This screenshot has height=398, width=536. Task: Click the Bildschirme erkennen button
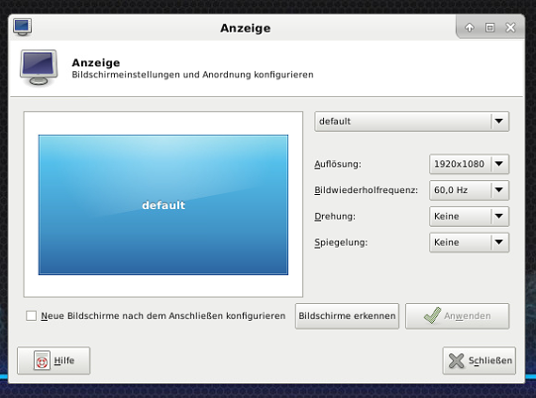(x=347, y=316)
